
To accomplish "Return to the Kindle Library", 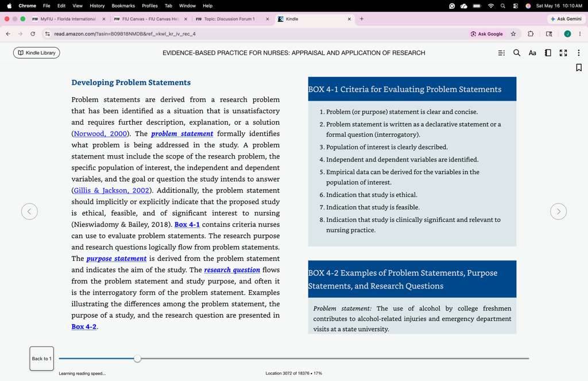I will click(36, 53).
